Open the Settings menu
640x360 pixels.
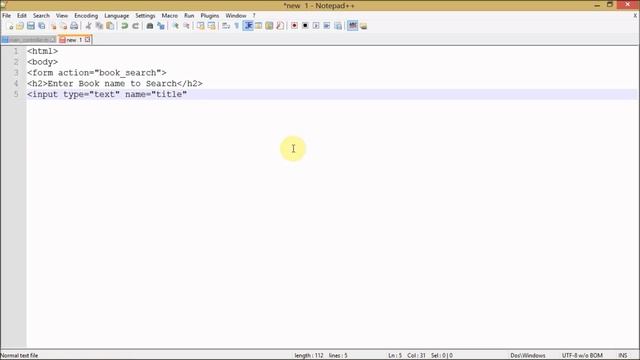[145, 16]
